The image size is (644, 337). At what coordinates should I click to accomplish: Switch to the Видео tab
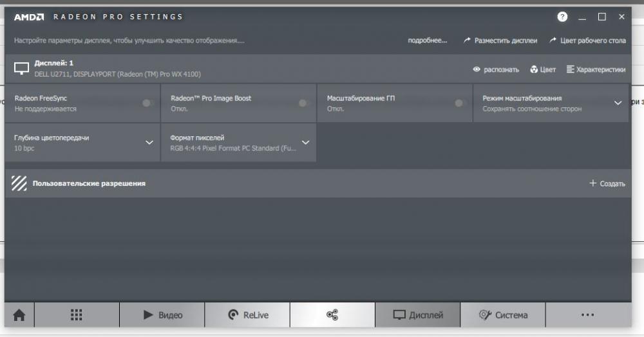tap(162, 315)
